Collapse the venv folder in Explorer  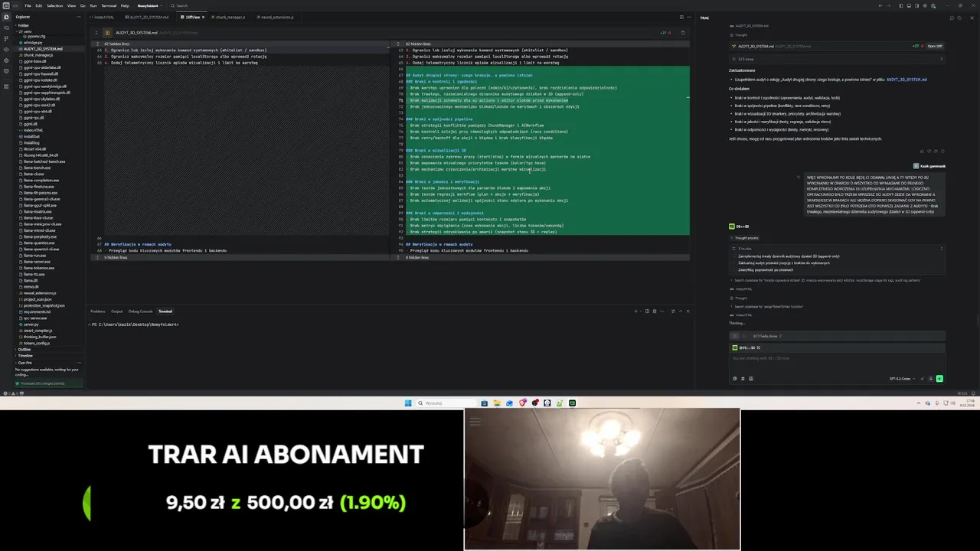click(25, 31)
